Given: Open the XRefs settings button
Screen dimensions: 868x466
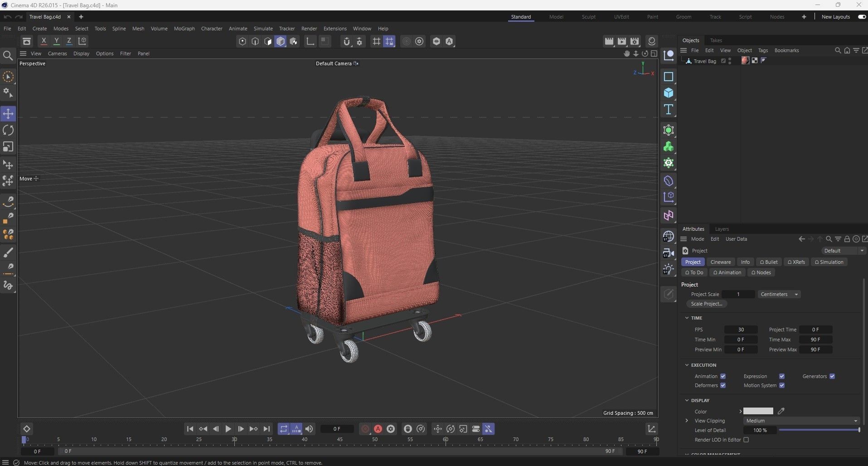Looking at the screenshot, I should coord(796,262).
